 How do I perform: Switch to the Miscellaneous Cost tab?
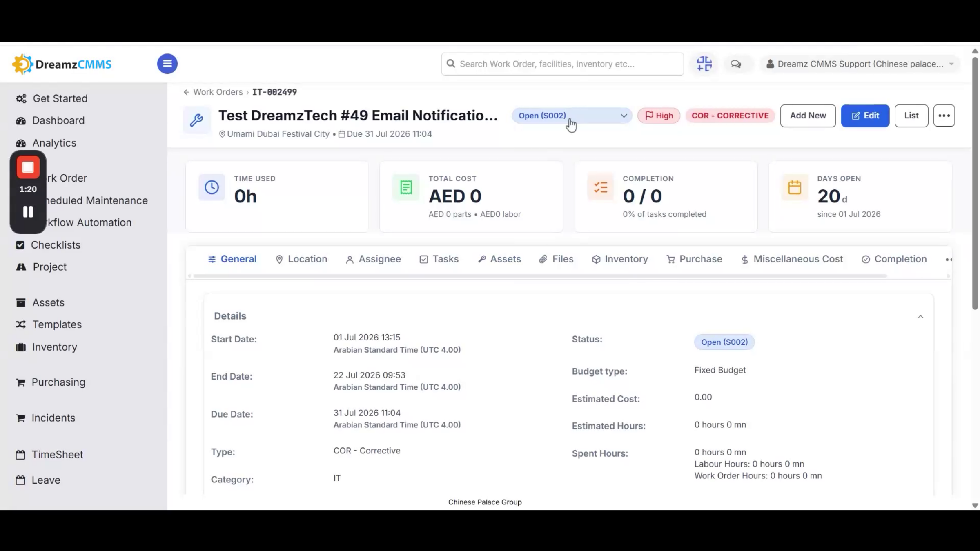(792, 259)
